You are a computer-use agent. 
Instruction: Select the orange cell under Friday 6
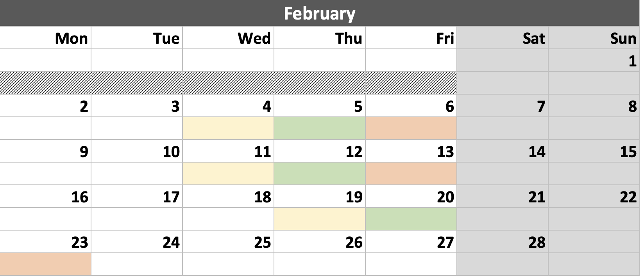[x=411, y=129]
